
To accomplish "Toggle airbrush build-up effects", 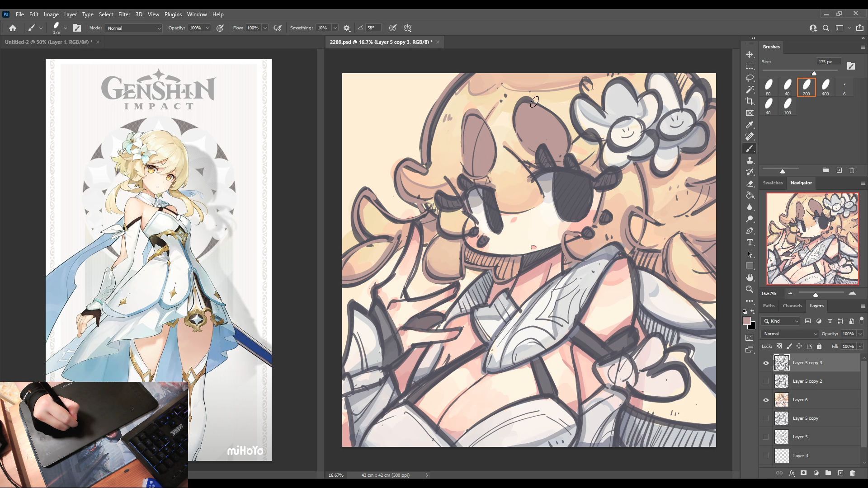I will (278, 28).
